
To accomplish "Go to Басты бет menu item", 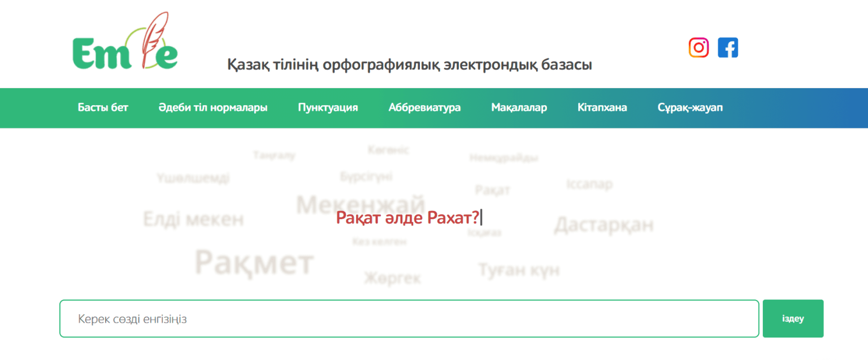I will point(103,107).
